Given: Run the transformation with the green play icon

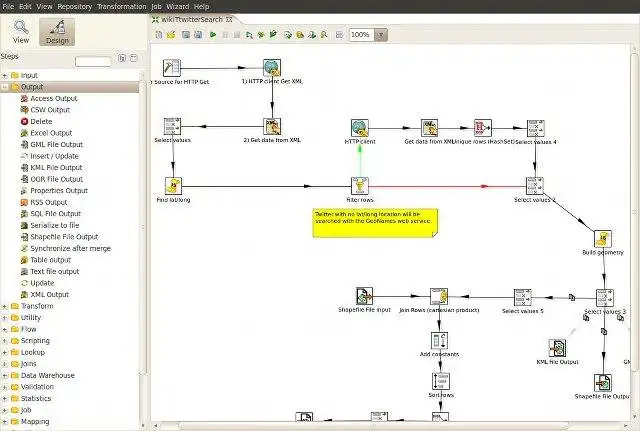Looking at the screenshot, I should coord(213,35).
